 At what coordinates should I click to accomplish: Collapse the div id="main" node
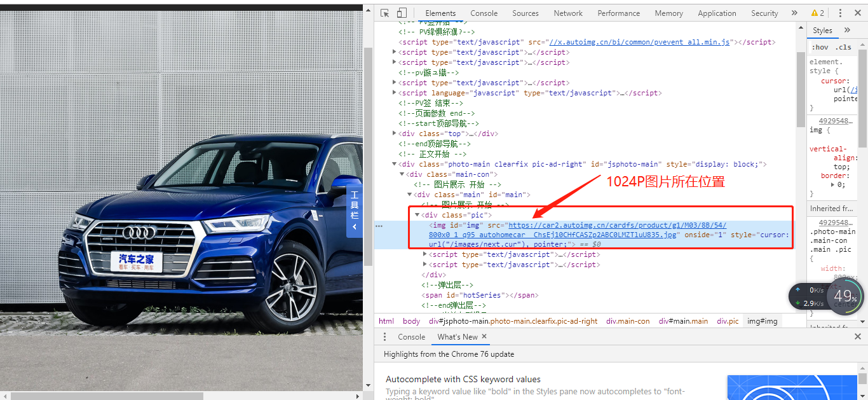pos(410,195)
